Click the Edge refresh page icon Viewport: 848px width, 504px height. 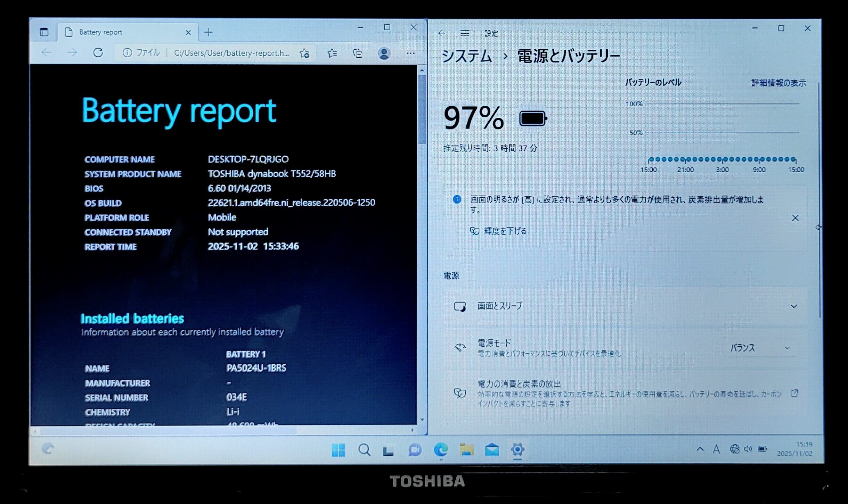[x=98, y=53]
